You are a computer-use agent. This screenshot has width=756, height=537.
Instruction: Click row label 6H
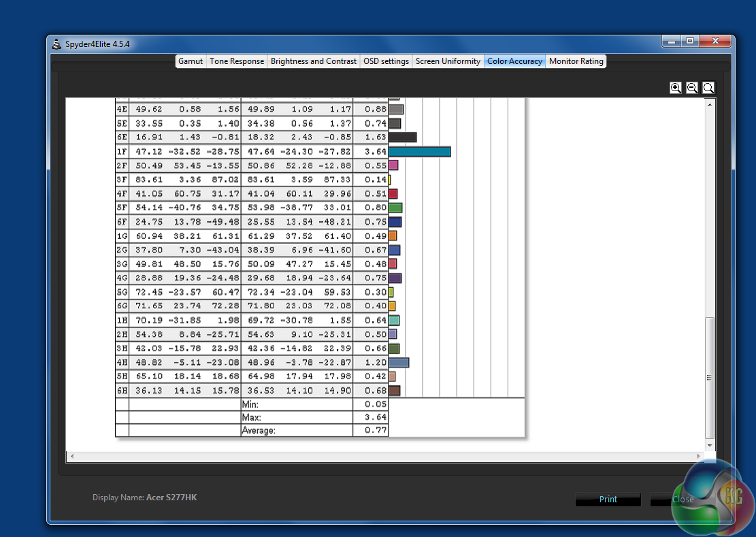point(122,391)
